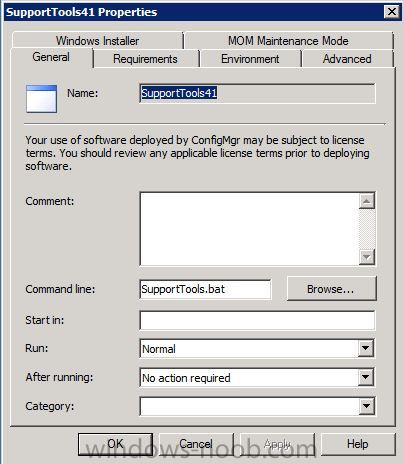Confirm with the OK button
403x464 pixels.
[x=115, y=444]
